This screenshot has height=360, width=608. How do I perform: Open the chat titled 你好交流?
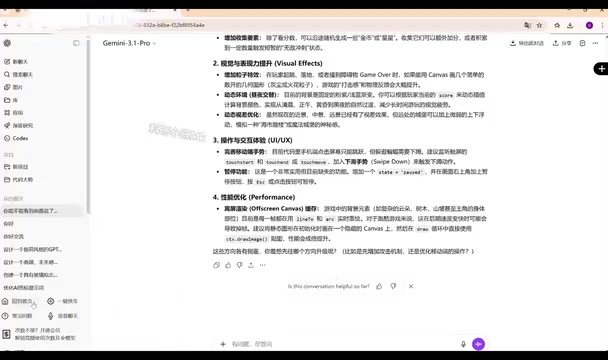coord(14,236)
